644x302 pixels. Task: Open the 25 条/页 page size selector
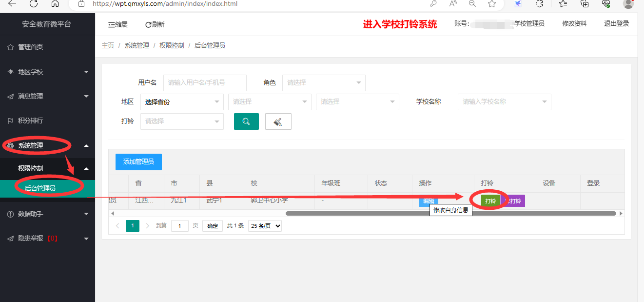click(265, 226)
